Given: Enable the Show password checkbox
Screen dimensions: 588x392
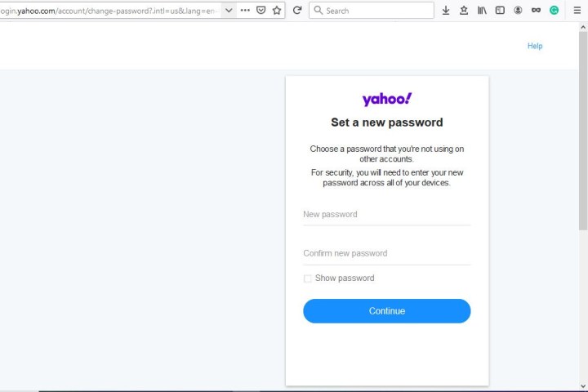Looking at the screenshot, I should coord(308,278).
